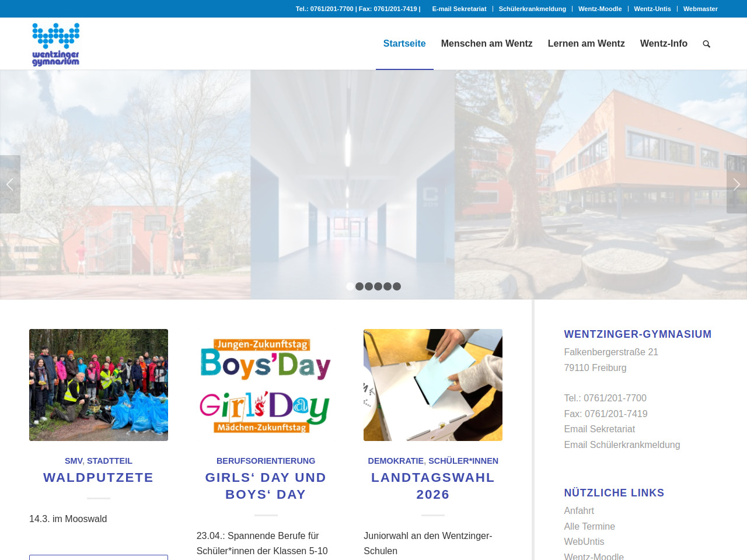747x560 pixels.
Task: Expand the Lernen am Wentz menu
Action: [586, 44]
